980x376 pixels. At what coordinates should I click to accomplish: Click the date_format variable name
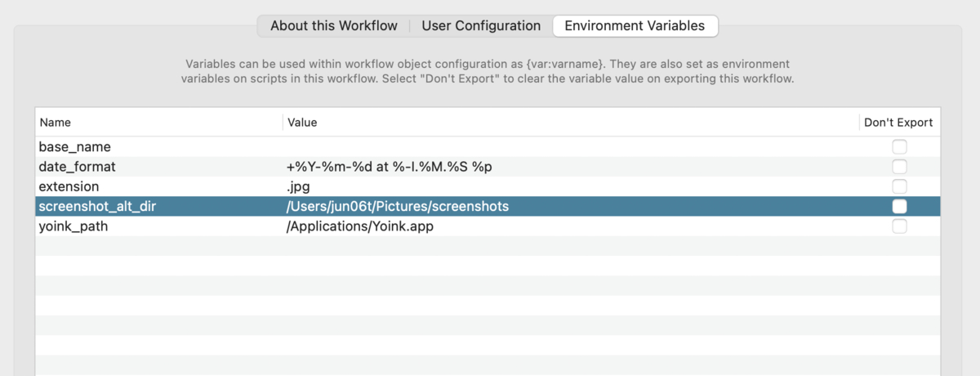click(x=78, y=167)
